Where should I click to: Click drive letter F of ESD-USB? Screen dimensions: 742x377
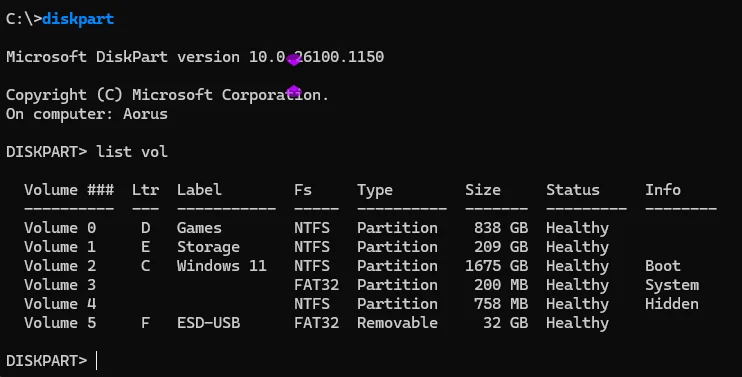coord(145,323)
